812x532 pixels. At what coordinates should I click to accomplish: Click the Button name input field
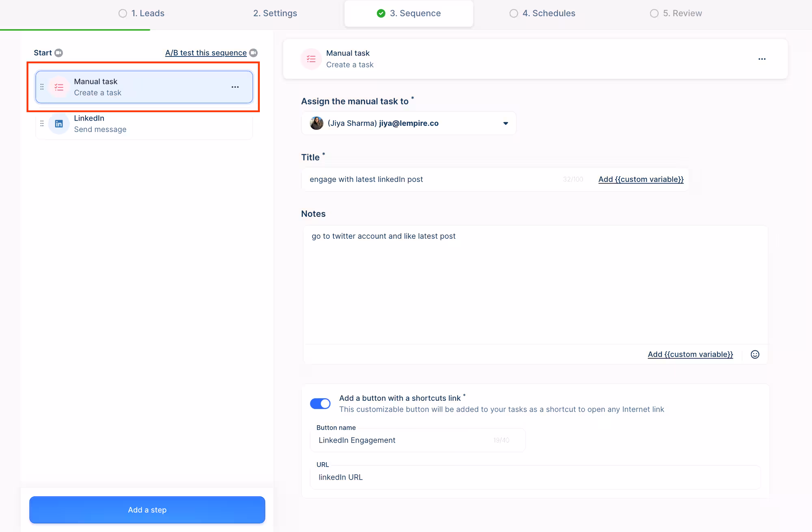pyautogui.click(x=406, y=440)
